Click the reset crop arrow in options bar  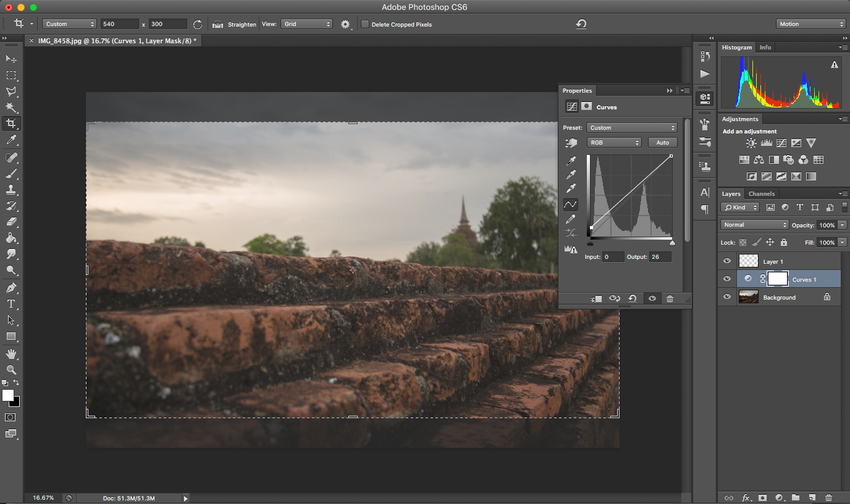[x=581, y=24]
